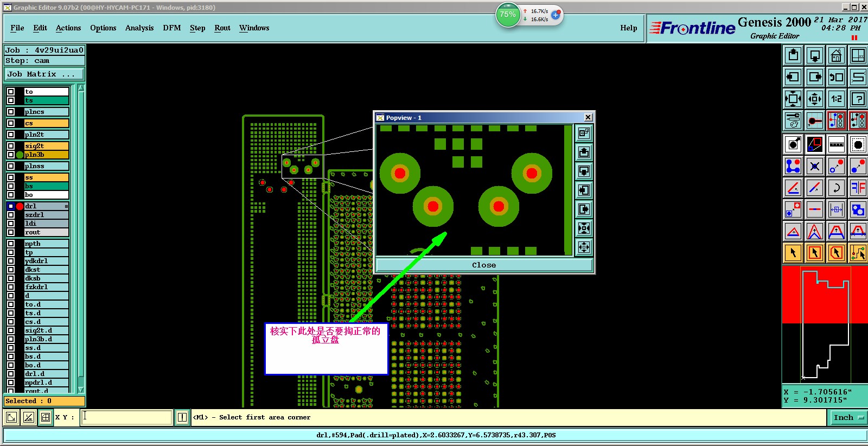This screenshot has width=868, height=446.
Task: Select the ruler measurement tool
Action: [x=837, y=144]
